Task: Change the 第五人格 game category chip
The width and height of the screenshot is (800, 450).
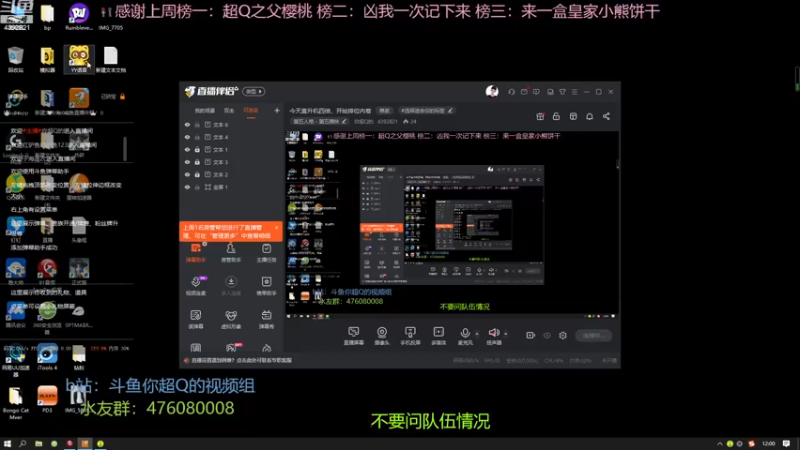Action: [x=320, y=121]
